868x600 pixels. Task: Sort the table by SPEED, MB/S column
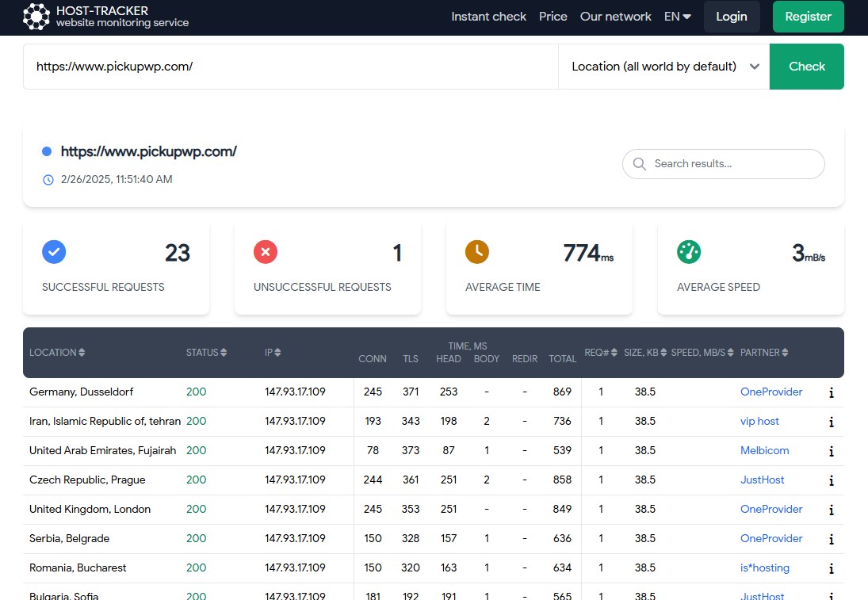pos(702,353)
